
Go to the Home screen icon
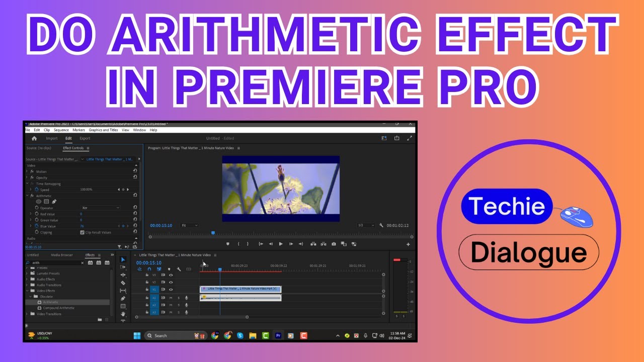point(34,138)
